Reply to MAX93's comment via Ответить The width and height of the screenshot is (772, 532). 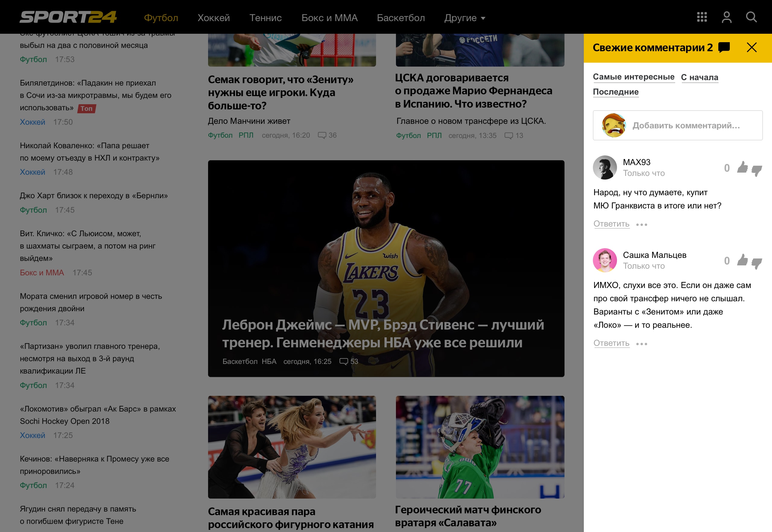click(x=611, y=224)
